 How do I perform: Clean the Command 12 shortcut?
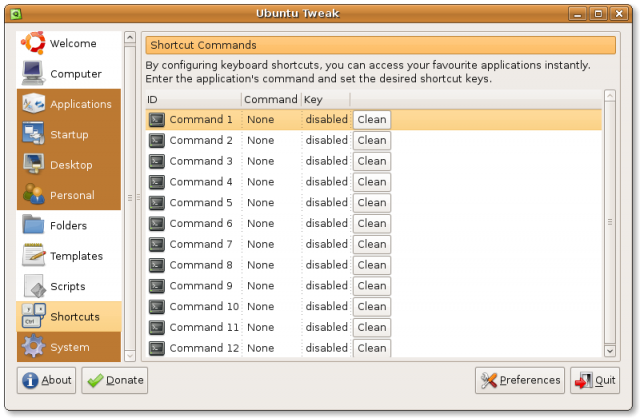point(371,348)
